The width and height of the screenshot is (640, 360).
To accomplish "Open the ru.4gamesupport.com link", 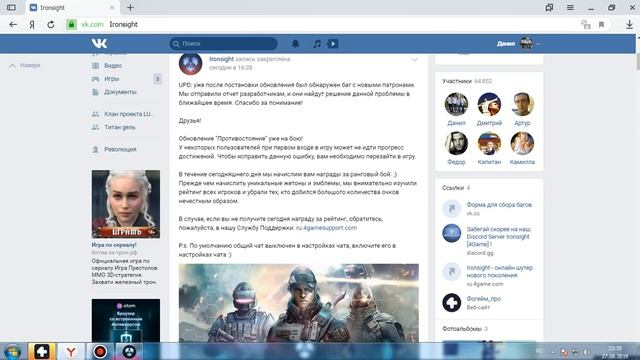I will [326, 228].
